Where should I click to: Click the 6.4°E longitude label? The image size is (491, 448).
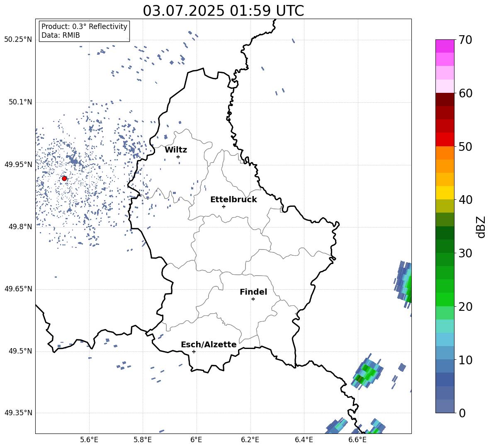click(304, 440)
